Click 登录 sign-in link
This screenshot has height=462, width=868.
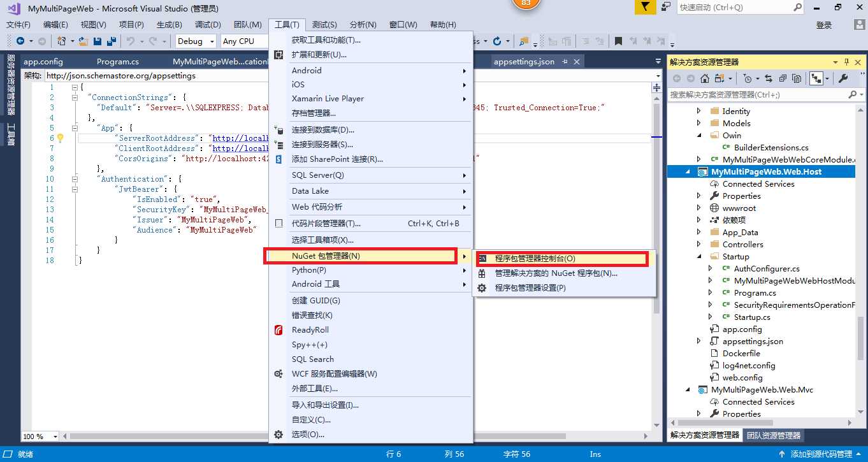click(824, 25)
